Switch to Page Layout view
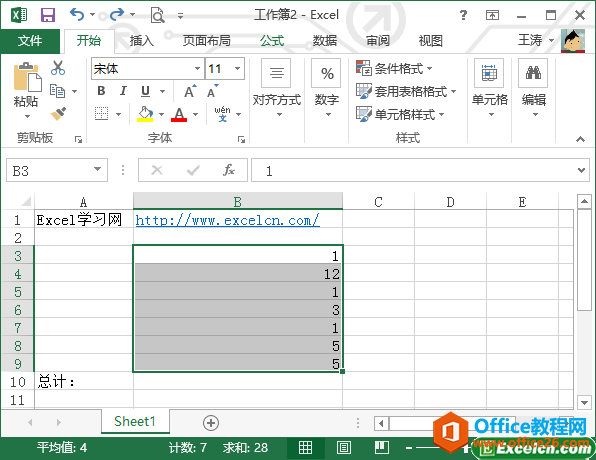Viewport: 596px width, 460px height. (x=344, y=447)
